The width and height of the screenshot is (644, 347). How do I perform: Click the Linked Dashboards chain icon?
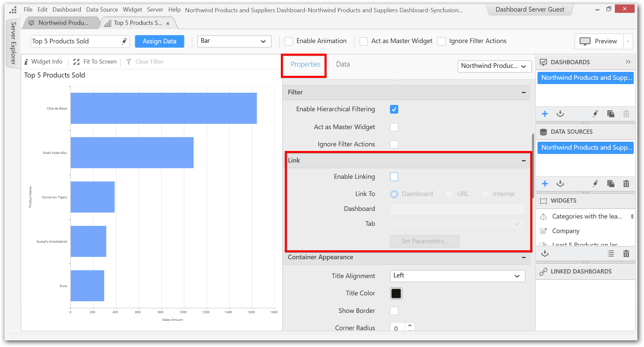click(543, 272)
